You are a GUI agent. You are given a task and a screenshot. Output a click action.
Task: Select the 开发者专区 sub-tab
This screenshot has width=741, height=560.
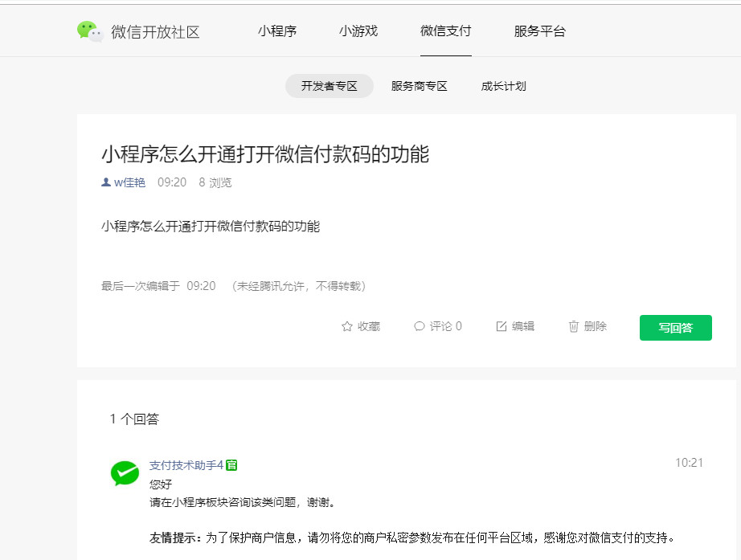pyautogui.click(x=330, y=86)
